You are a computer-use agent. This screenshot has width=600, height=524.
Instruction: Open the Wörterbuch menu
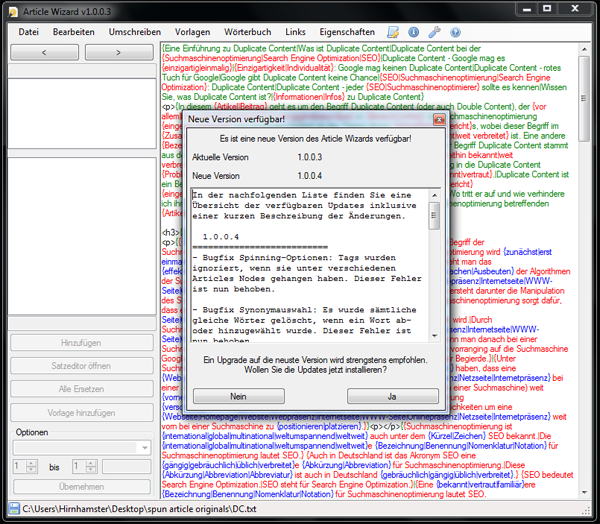(x=248, y=32)
